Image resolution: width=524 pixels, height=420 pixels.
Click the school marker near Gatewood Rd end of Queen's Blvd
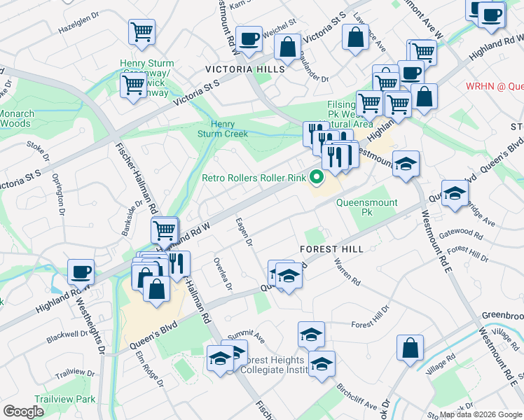455,194
